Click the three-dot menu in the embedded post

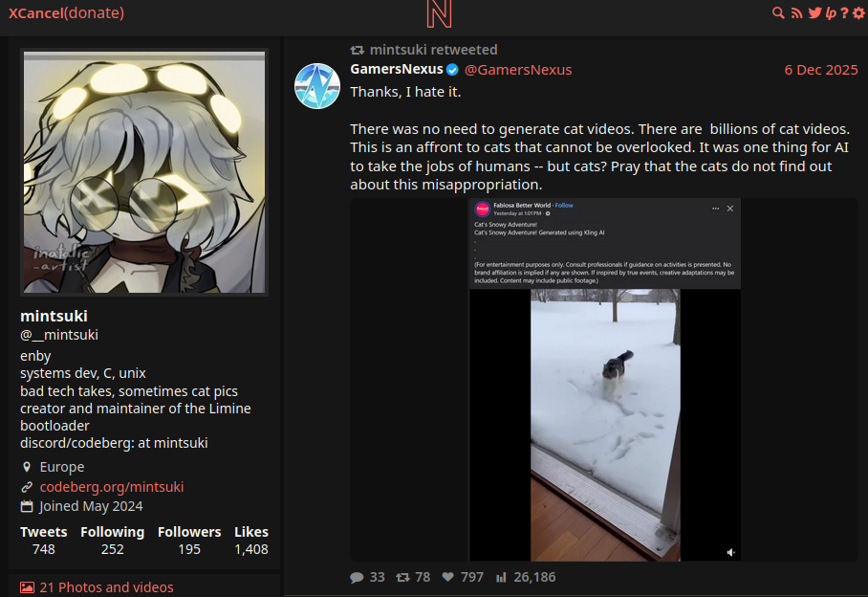coord(715,209)
